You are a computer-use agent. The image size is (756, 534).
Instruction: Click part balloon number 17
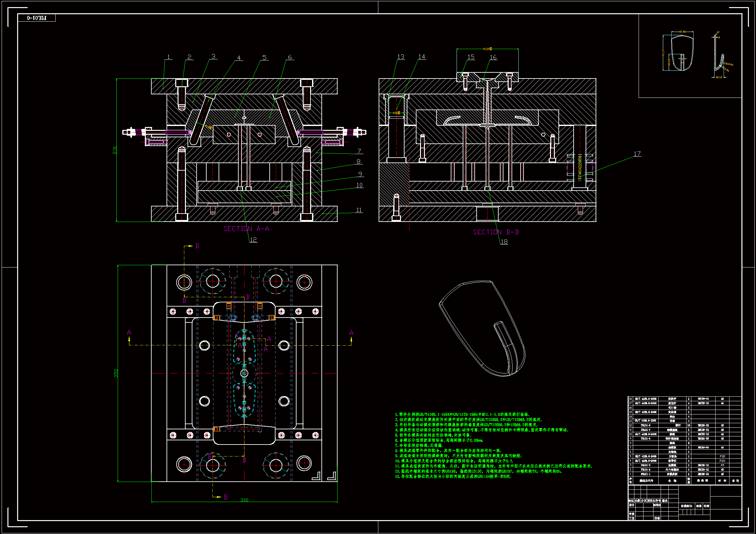coord(637,154)
